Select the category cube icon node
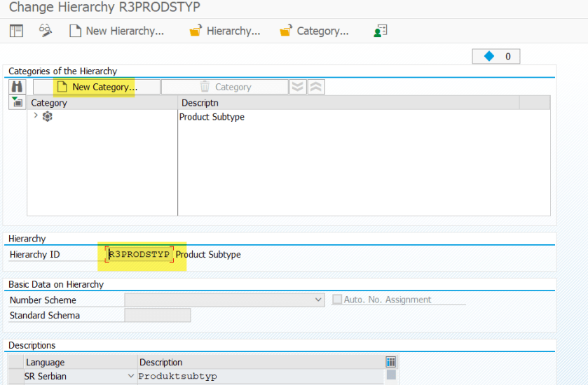The width and height of the screenshot is (588, 385). point(47,116)
